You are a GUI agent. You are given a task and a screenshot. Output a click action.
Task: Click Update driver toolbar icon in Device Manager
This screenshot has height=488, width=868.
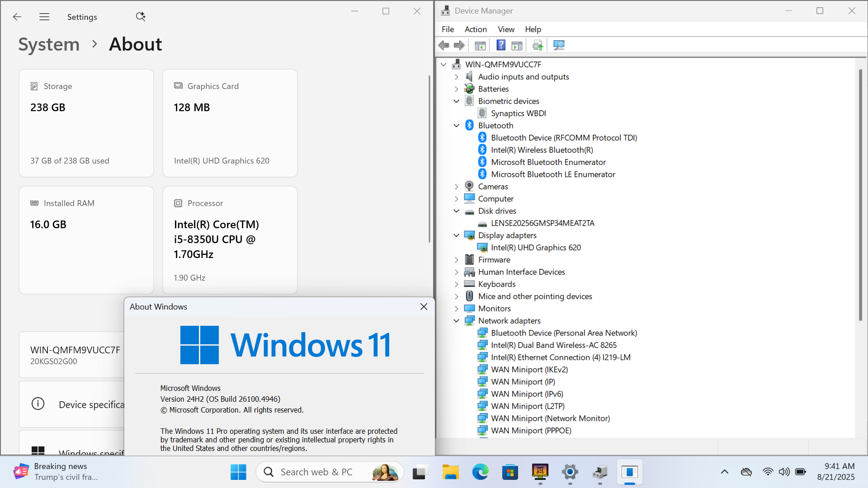538,45
